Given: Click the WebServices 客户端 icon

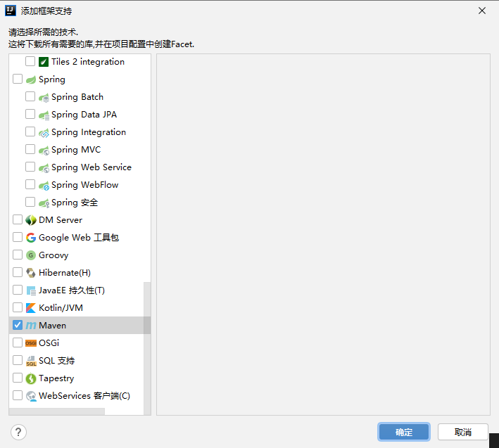Looking at the screenshot, I should coord(31,396).
